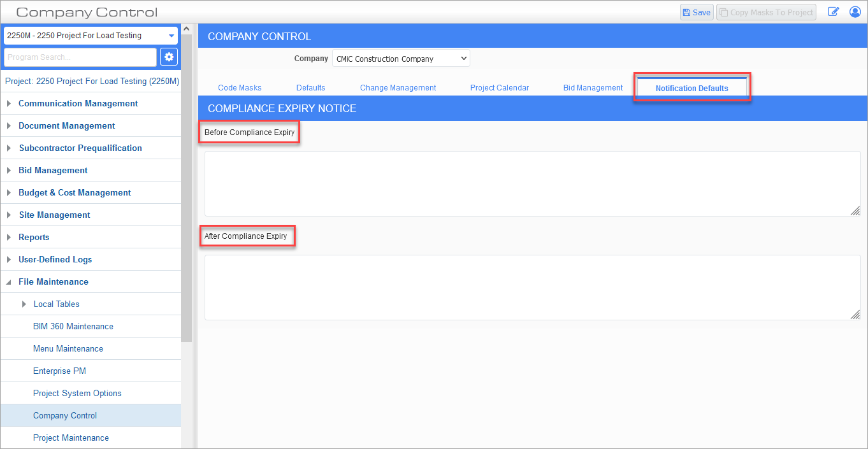Open the edit notes pencil icon
The image size is (868, 449).
point(833,12)
